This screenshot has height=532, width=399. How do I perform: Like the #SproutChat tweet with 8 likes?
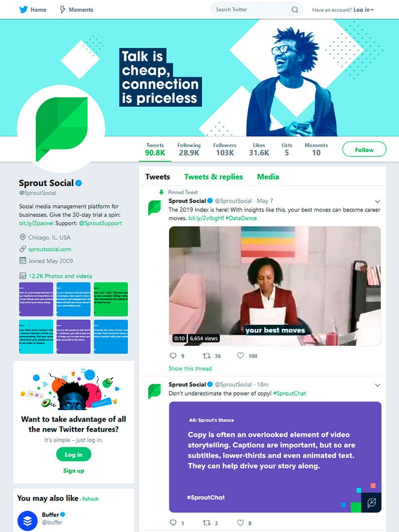tap(240, 522)
